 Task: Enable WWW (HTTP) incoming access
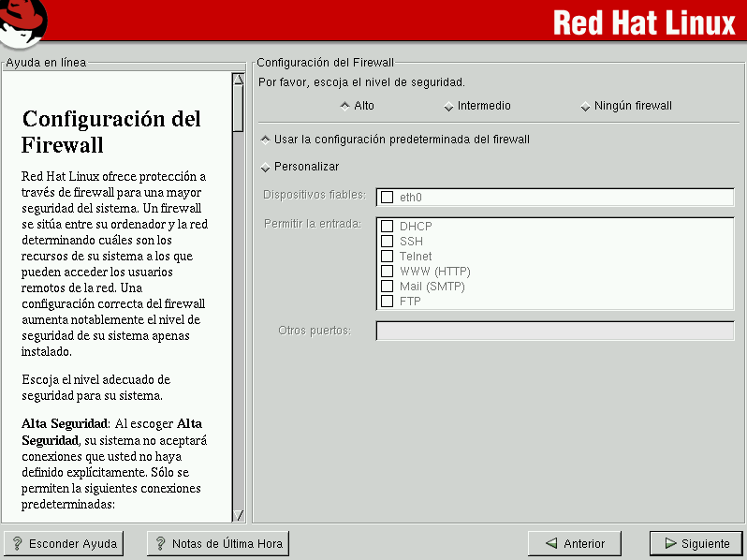(387, 272)
